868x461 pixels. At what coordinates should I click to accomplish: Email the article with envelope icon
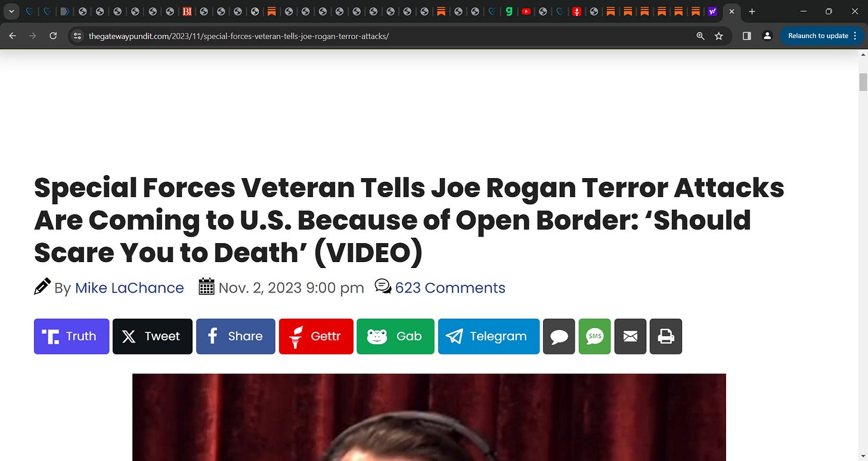tap(630, 337)
